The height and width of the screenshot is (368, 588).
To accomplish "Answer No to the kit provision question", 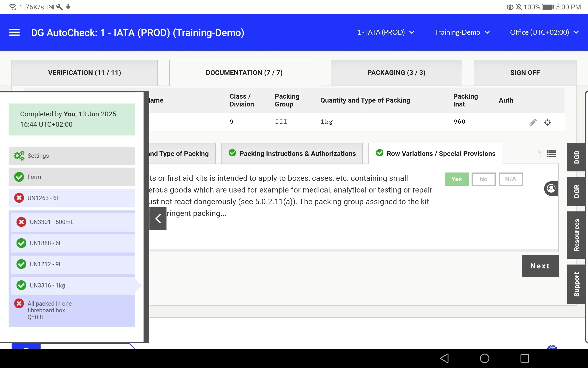I will point(483,179).
